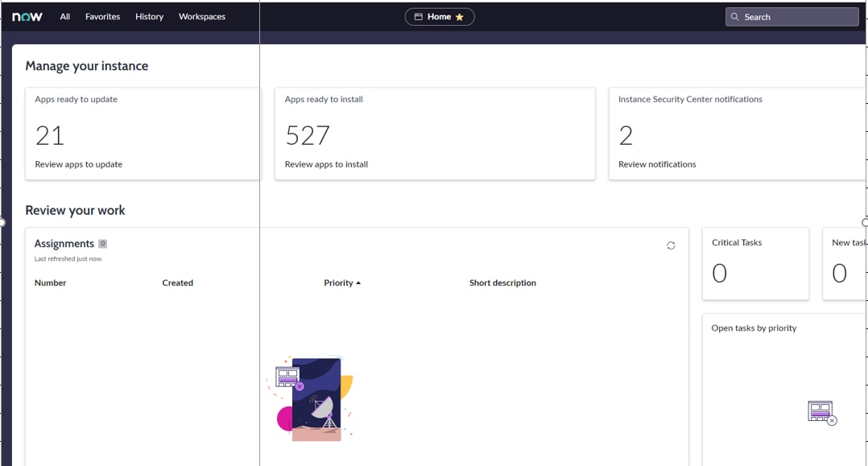Open the Apps ready to update card

143,134
